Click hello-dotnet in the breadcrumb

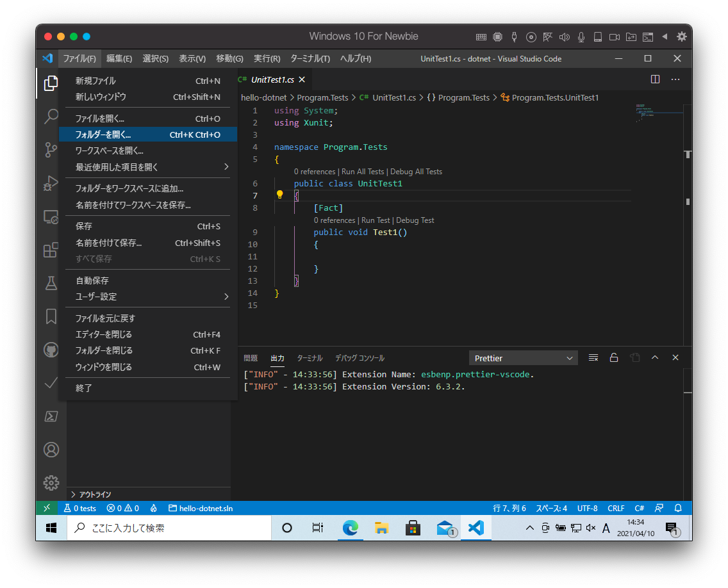[264, 97]
